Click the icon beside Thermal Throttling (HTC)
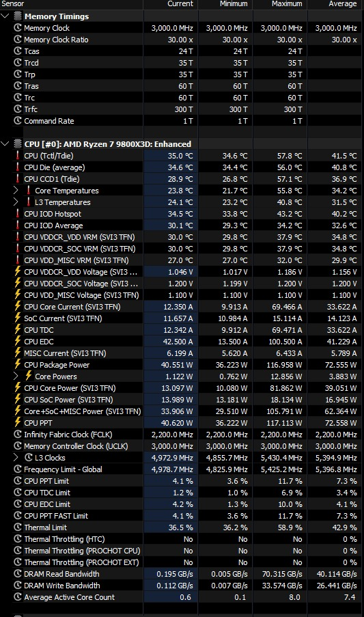The image size is (364, 617). pos(18,538)
